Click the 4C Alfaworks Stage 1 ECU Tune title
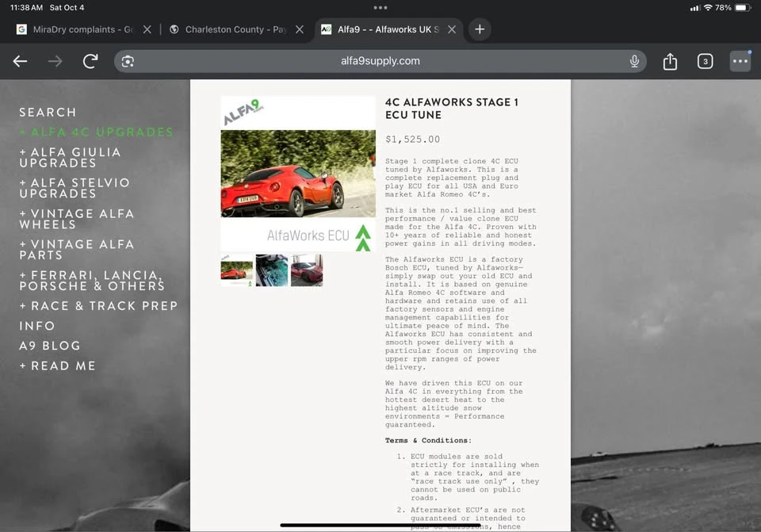Screen dimensions: 761x532 pyautogui.click(x=452, y=109)
